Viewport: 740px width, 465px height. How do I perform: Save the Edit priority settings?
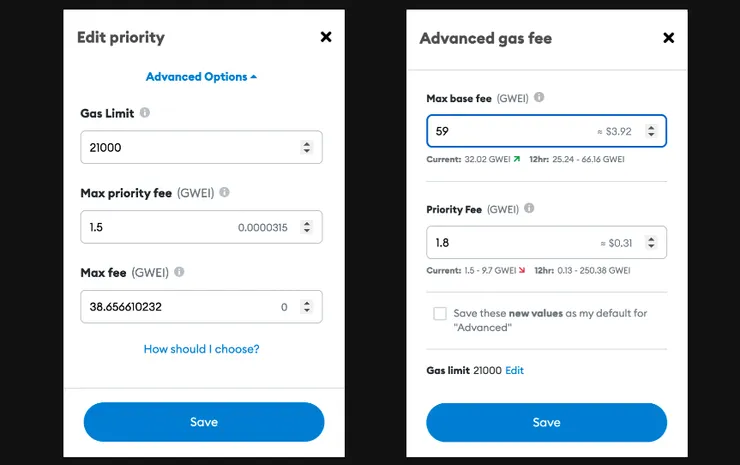pyautogui.click(x=204, y=422)
